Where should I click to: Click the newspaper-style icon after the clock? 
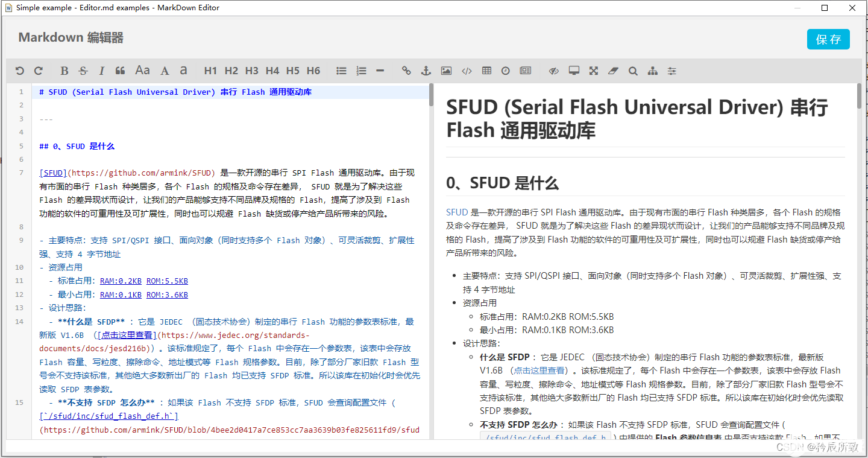point(525,71)
